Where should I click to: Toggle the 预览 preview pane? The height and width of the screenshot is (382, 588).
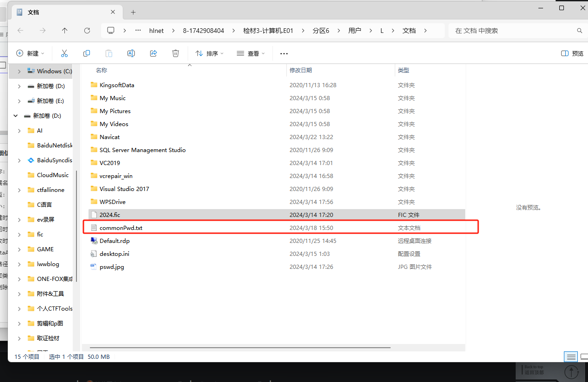[x=572, y=53]
